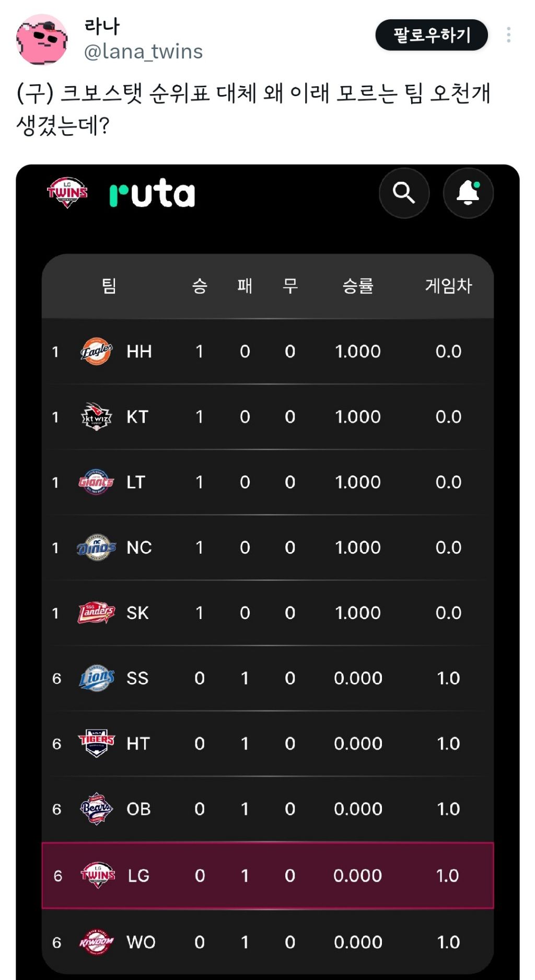Select the Landers team logo
The height and width of the screenshot is (980, 535).
click(x=96, y=613)
